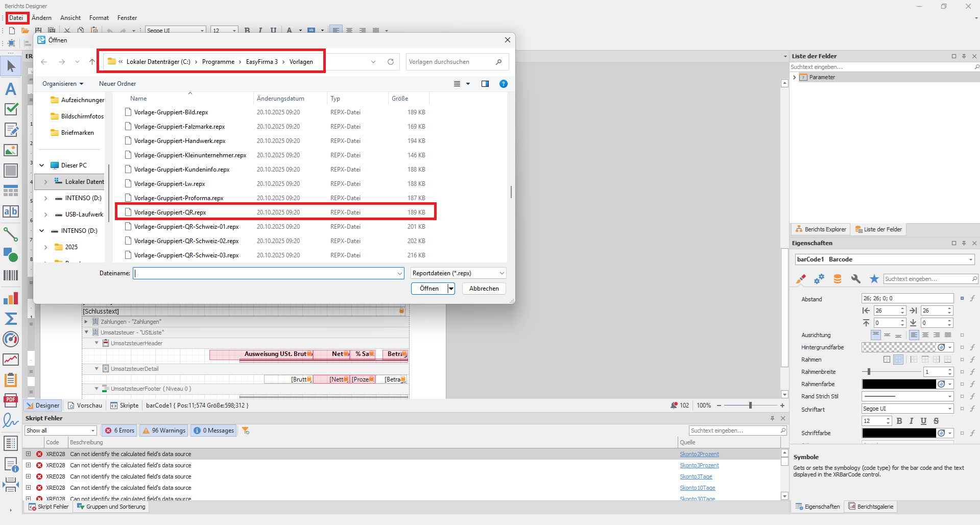Click the help icon in Öffnen dialog
980x525 pixels.
coord(503,84)
